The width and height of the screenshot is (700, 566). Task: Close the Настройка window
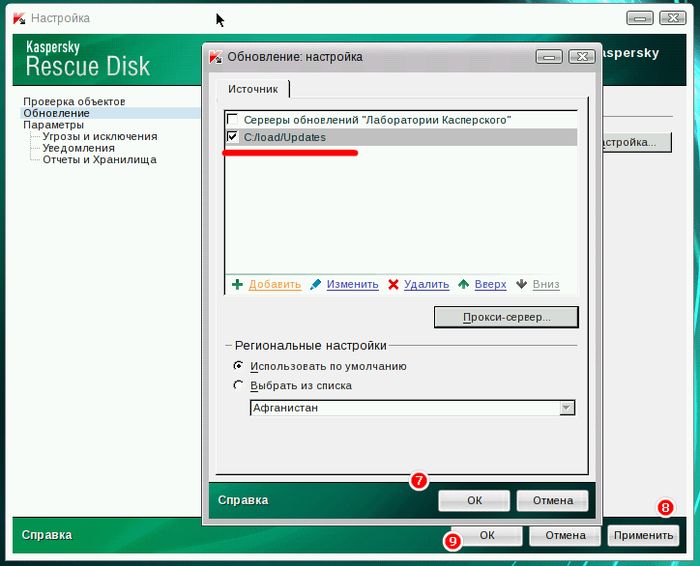click(673, 18)
